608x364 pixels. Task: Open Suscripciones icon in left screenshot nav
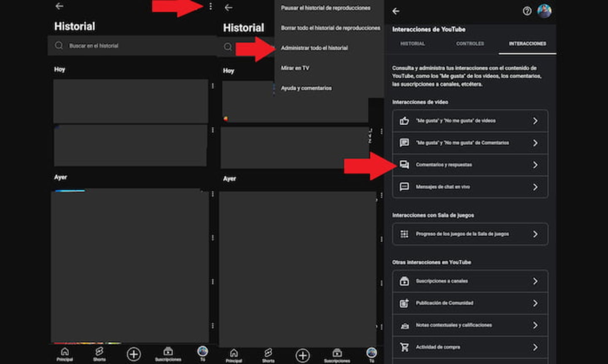(x=168, y=351)
